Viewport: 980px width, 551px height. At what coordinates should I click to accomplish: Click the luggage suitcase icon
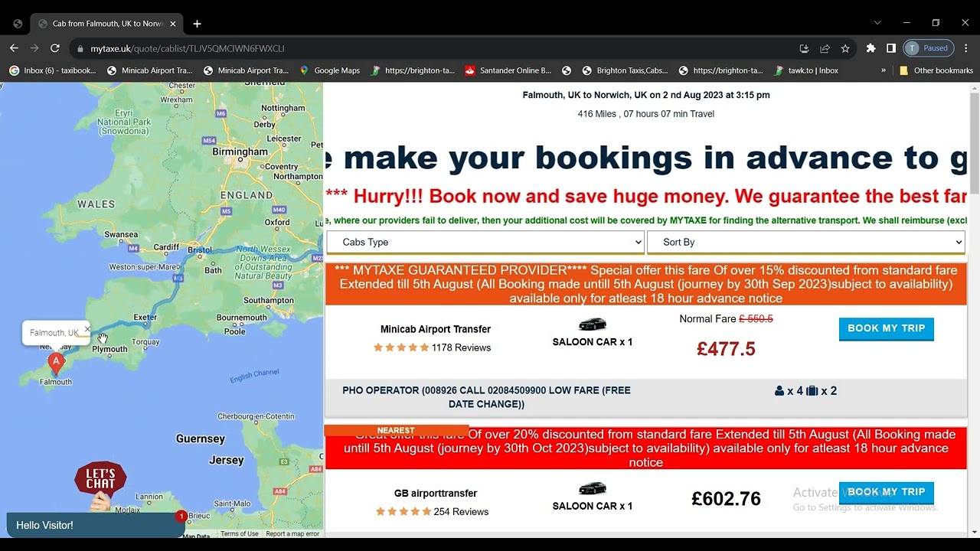812,391
